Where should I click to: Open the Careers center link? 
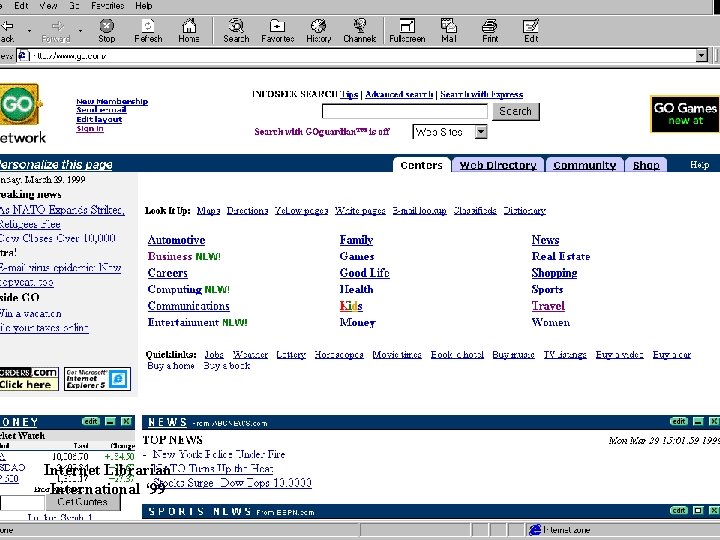click(168, 273)
